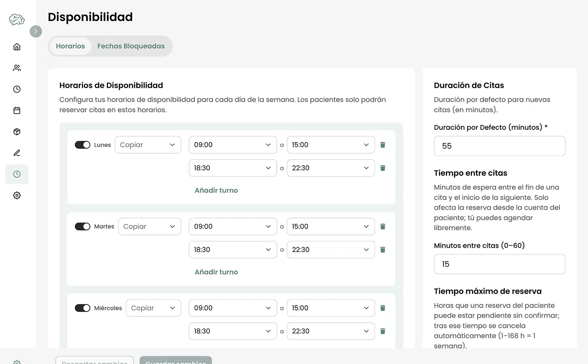
Task: Toggle Lunes availability switch
Action: click(83, 145)
